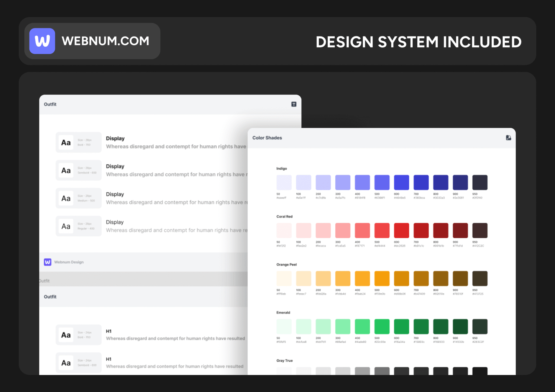Image resolution: width=555 pixels, height=392 pixels.
Task: Select the Indigo 500 color swatch
Action: pyautogui.click(x=382, y=182)
